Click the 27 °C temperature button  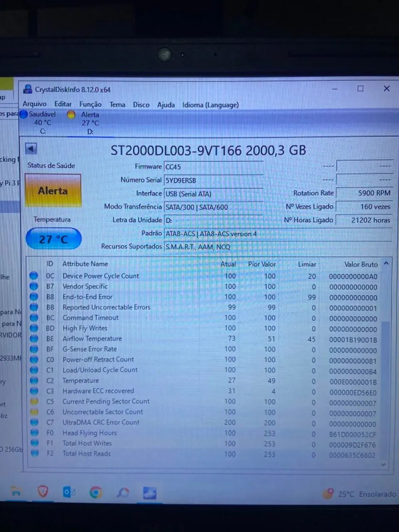tap(53, 239)
